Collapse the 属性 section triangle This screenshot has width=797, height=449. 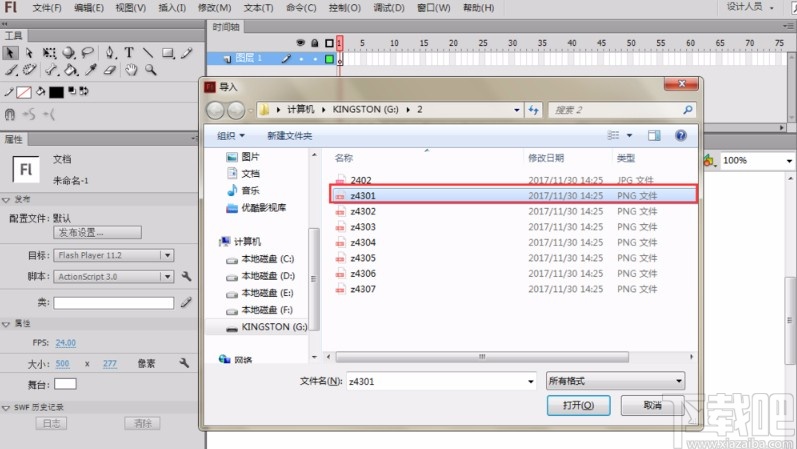(x=6, y=324)
